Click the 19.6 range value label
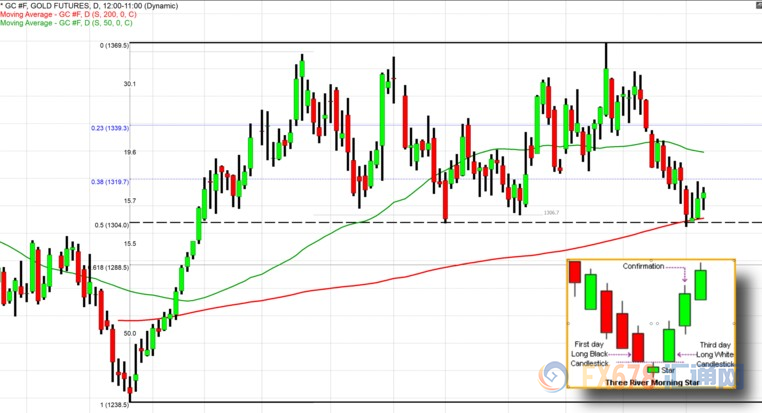Image resolution: width=762 pixels, height=413 pixels. pos(130,152)
